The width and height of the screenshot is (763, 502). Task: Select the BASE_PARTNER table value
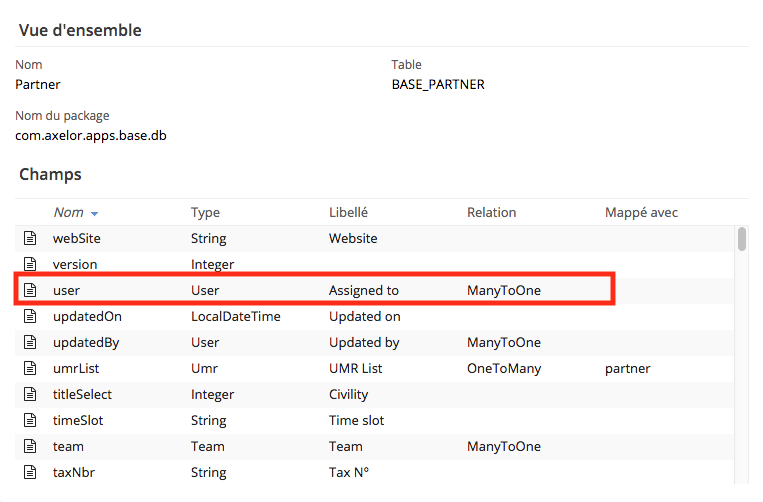(x=438, y=85)
